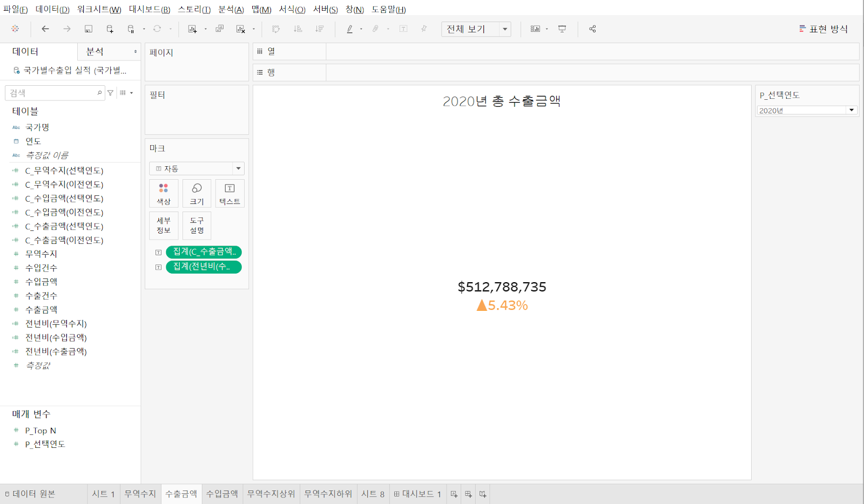The width and height of the screenshot is (864, 504).
Task: Click the Tableau start page logo icon
Action: pyautogui.click(x=15, y=29)
